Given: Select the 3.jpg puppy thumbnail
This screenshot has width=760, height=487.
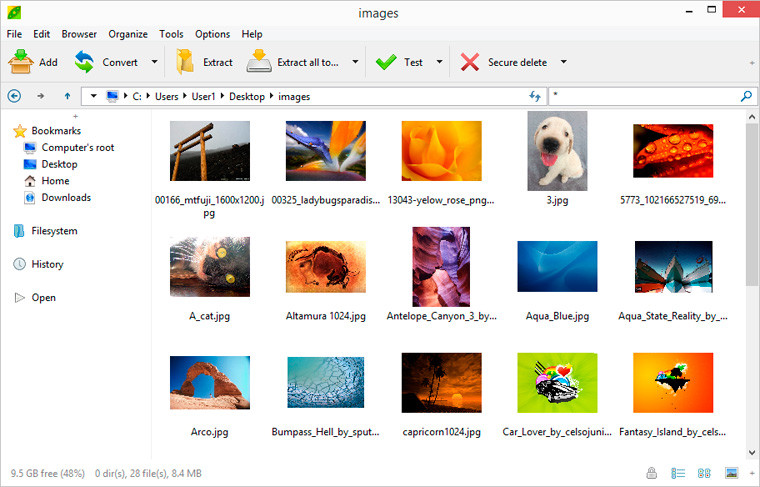Looking at the screenshot, I should click(557, 150).
